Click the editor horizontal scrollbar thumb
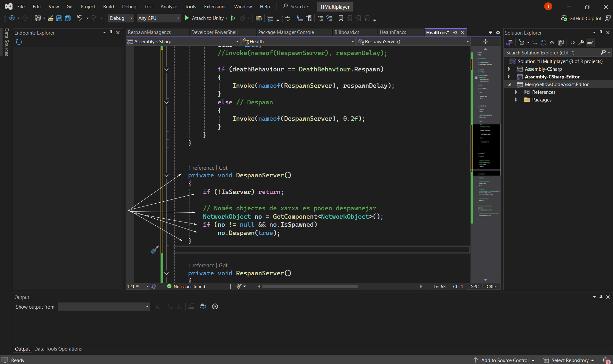The width and height of the screenshot is (613, 364). (x=310, y=287)
